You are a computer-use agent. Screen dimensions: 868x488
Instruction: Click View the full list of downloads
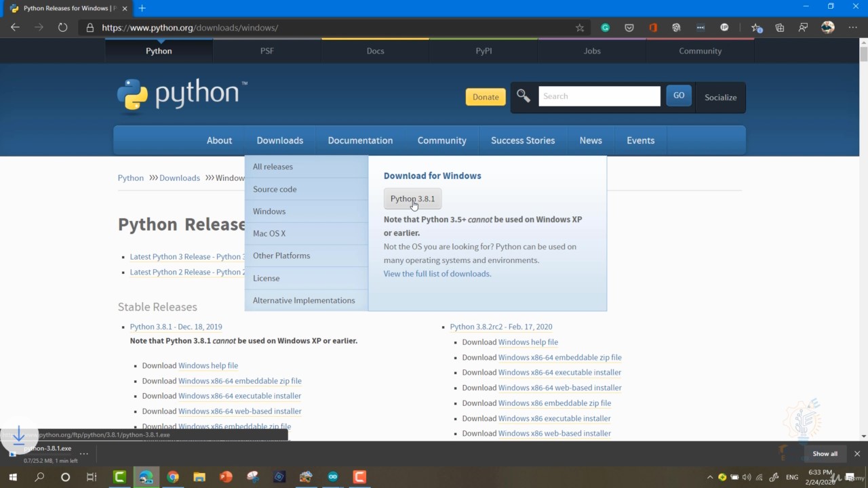(437, 274)
